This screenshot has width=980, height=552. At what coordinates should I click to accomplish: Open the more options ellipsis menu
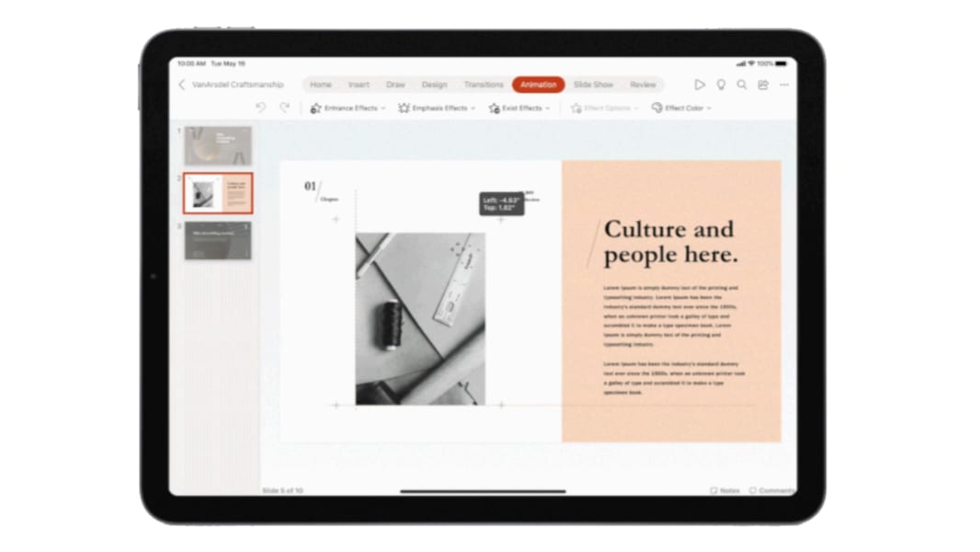(x=784, y=85)
